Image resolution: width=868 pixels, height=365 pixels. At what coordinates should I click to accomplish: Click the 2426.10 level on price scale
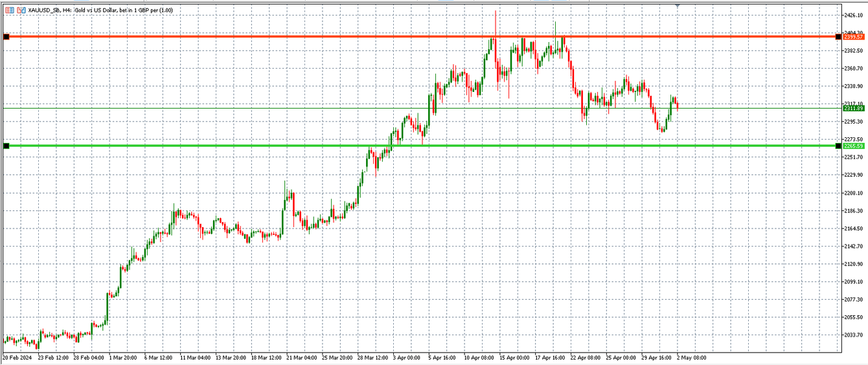(x=854, y=15)
